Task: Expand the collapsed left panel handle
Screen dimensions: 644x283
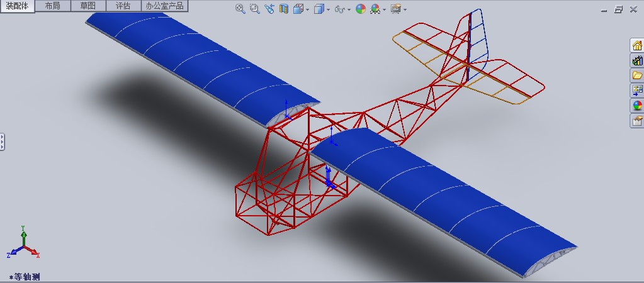Action: point(2,141)
